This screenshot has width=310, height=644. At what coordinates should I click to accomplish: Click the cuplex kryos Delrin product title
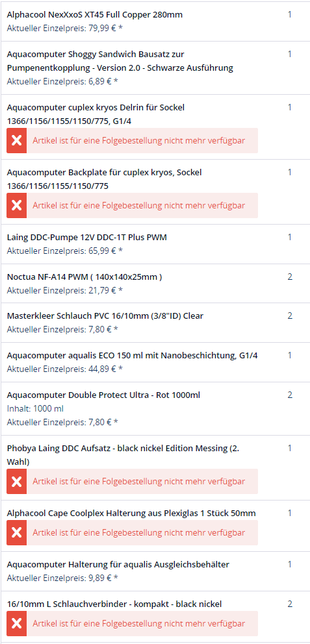click(96, 114)
